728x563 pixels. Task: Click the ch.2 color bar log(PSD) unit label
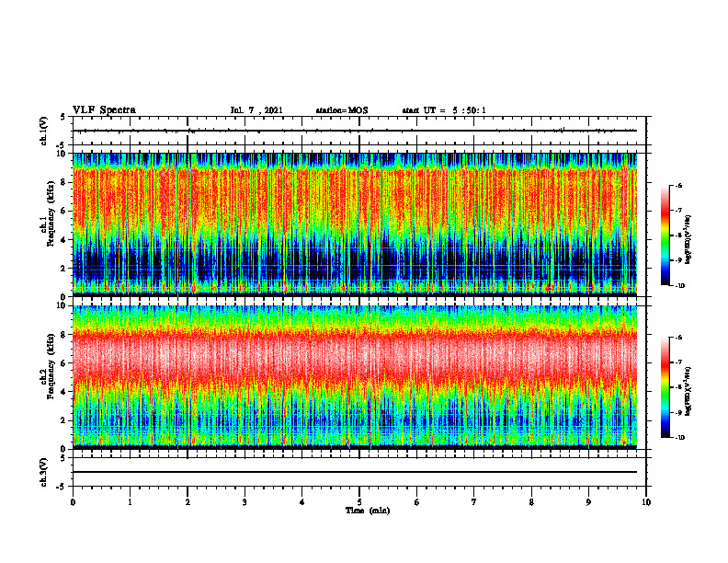point(688,391)
